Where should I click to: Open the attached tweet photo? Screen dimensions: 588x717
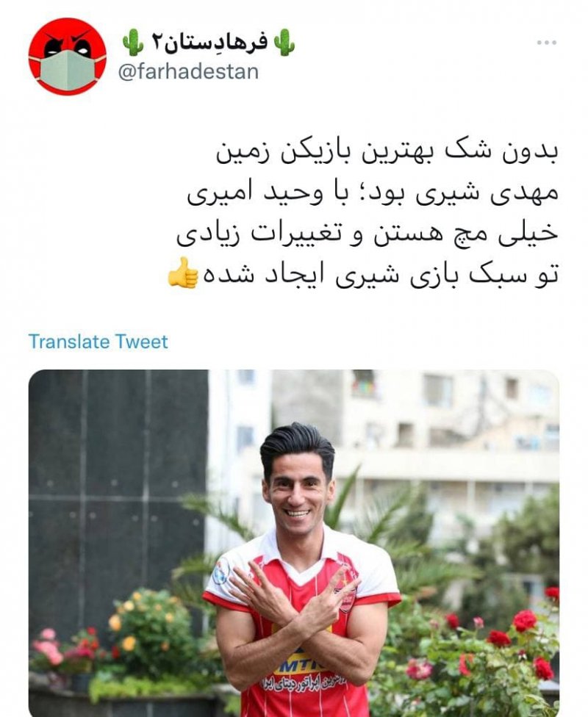click(x=294, y=543)
